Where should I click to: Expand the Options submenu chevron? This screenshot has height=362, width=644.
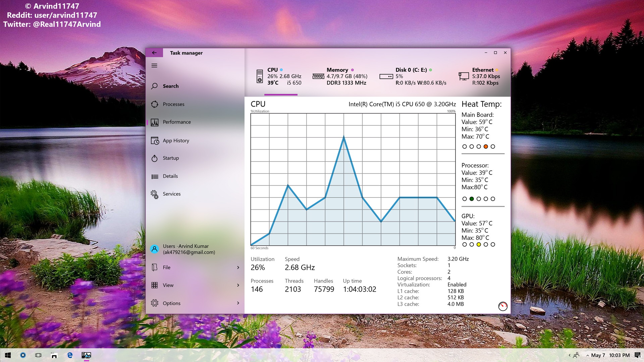238,303
